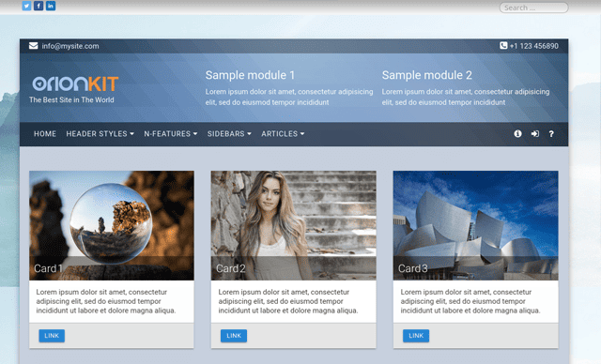The width and height of the screenshot is (601, 364).
Task: Click the Lorem ipsum text of Sample module 1
Action: point(289,97)
